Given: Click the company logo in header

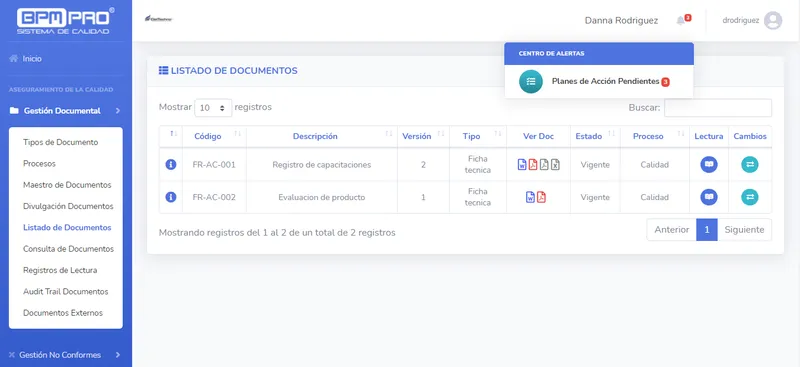Looking at the screenshot, I should pos(159,19).
